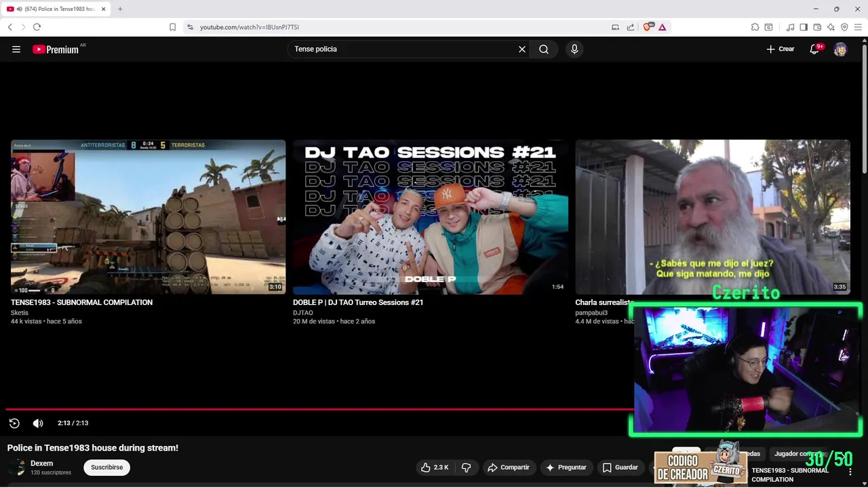
Task: Open Brave Rewards triangle icon
Action: point(662,27)
